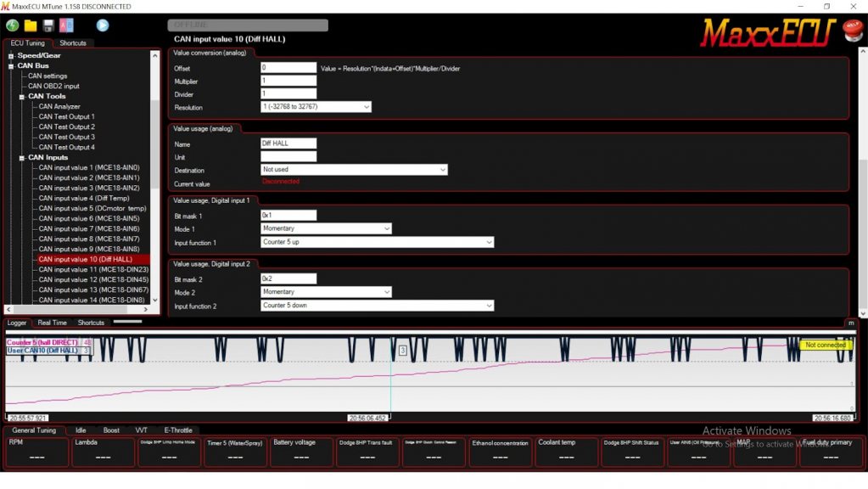
Task: Click the small 'm' logger menu button
Action: pos(850,323)
